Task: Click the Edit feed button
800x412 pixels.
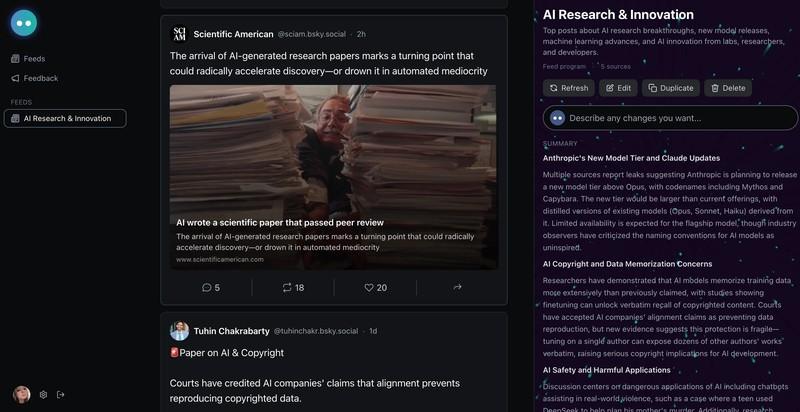Action: (617, 88)
